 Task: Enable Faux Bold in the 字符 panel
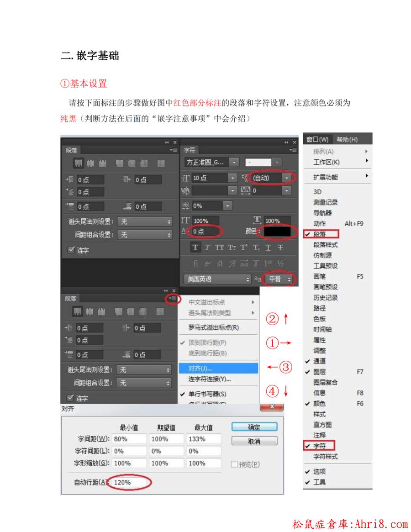(x=195, y=248)
